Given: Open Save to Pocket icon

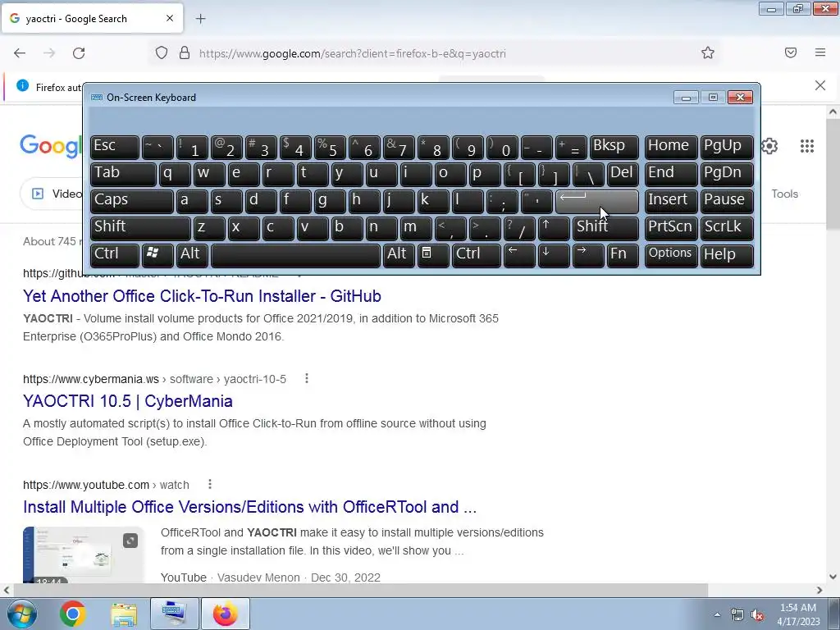Looking at the screenshot, I should [790, 52].
